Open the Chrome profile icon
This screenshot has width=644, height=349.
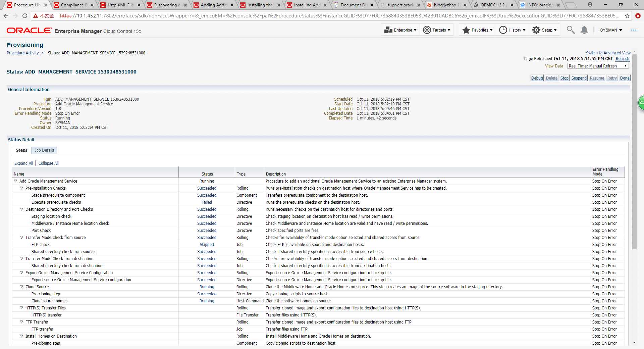click(x=590, y=5)
